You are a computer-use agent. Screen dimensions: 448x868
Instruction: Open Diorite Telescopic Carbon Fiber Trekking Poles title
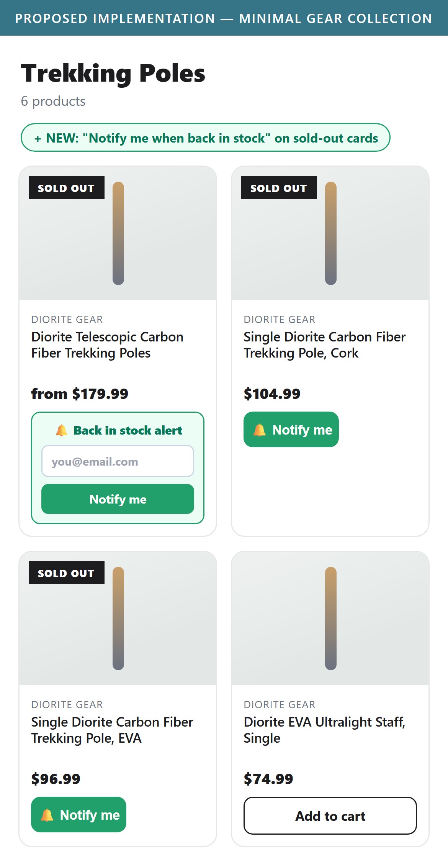[107, 345]
